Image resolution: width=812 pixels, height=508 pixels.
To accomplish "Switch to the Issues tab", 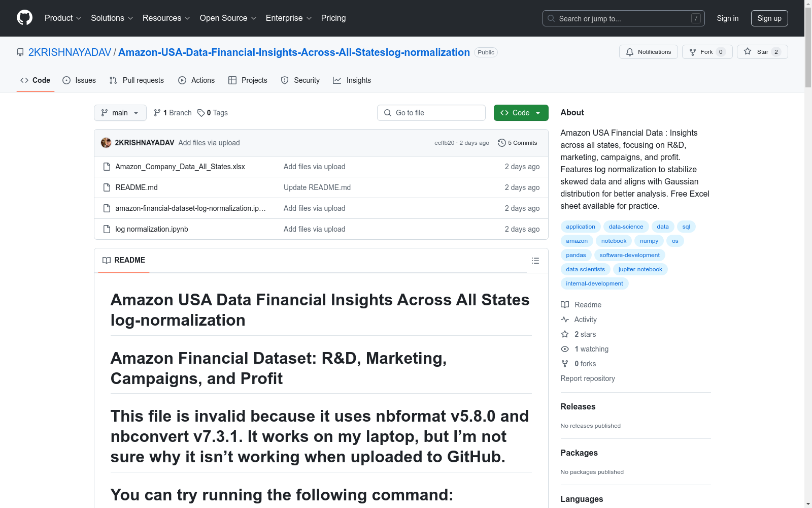I will [x=79, y=80].
